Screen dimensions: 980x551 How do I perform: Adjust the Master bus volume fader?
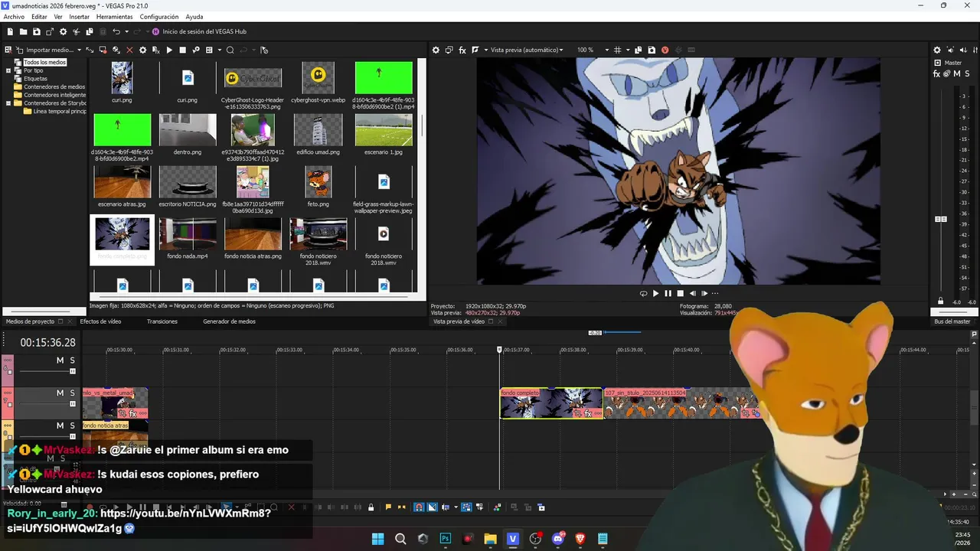coord(941,220)
